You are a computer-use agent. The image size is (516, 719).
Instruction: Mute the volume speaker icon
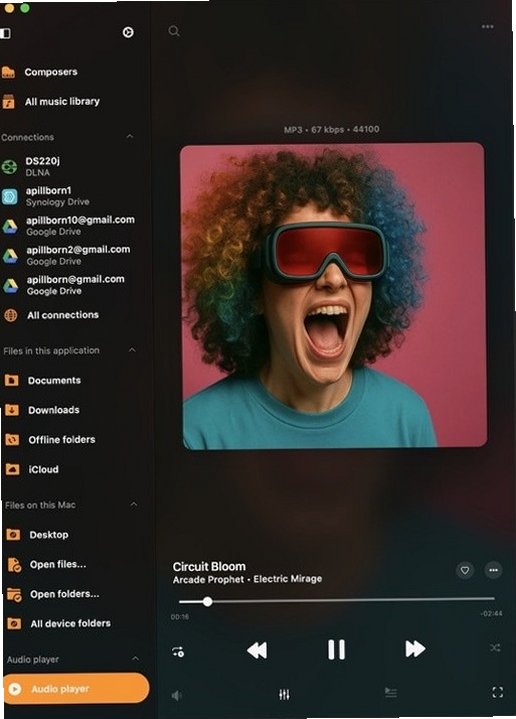[x=177, y=695]
